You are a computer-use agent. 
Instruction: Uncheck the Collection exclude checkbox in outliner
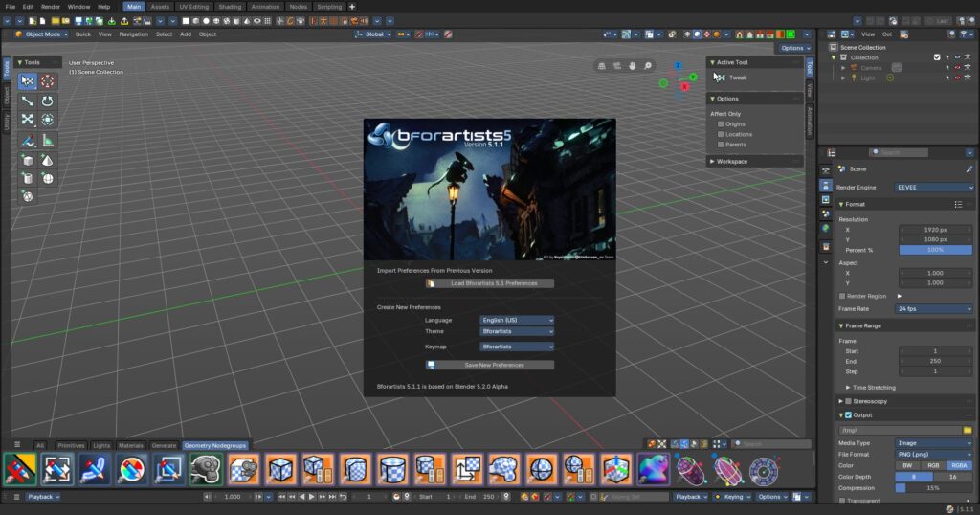[937, 57]
